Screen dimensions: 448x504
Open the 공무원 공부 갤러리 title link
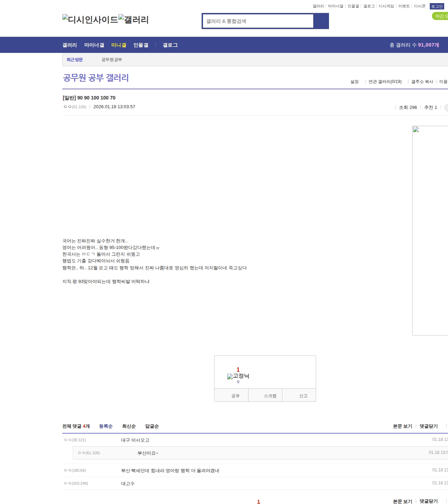[x=96, y=78]
